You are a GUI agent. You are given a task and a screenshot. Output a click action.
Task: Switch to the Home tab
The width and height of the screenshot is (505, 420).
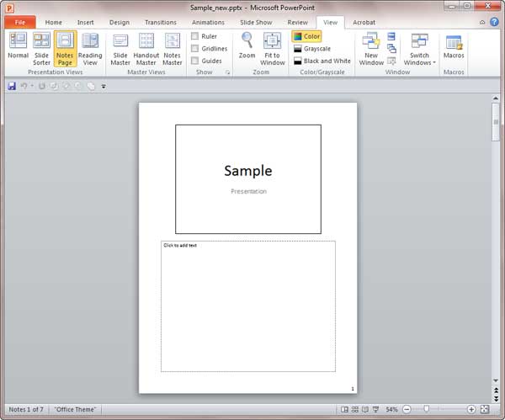54,22
